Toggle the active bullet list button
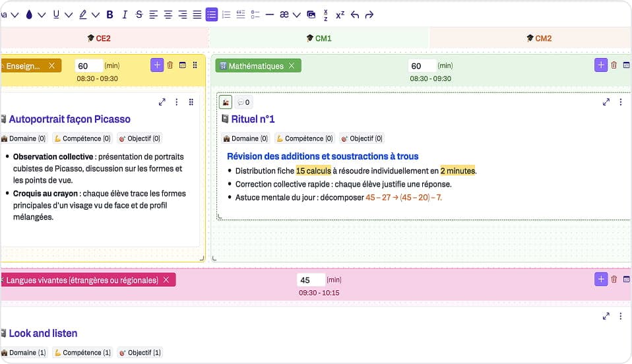The width and height of the screenshot is (632, 364). pos(212,15)
